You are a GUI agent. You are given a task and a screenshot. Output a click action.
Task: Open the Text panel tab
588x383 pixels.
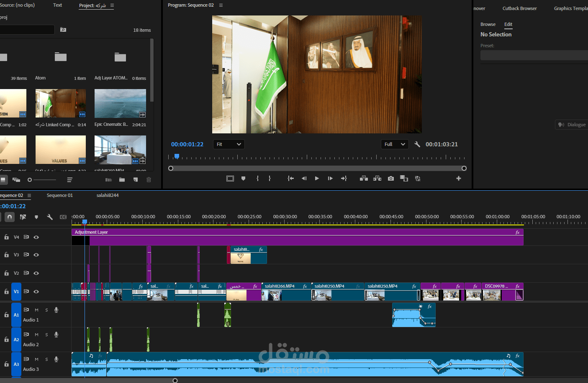(58, 5)
